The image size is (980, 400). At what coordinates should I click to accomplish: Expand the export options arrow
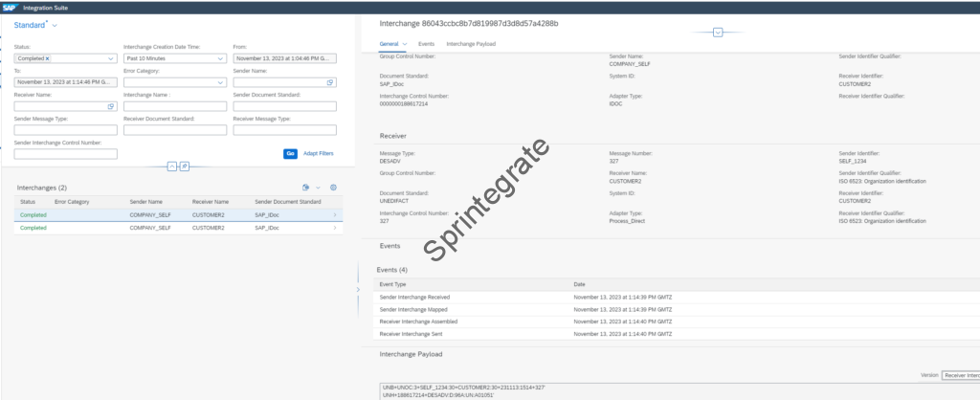(318, 188)
